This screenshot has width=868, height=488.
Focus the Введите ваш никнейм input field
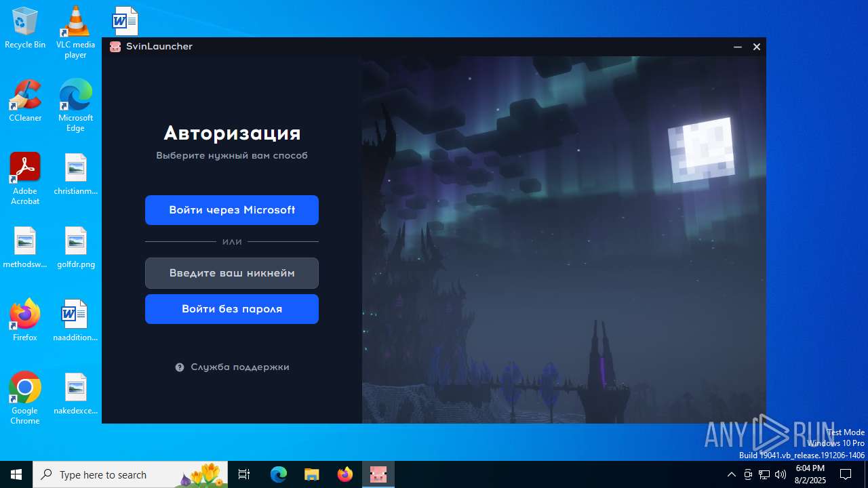pyautogui.click(x=232, y=273)
